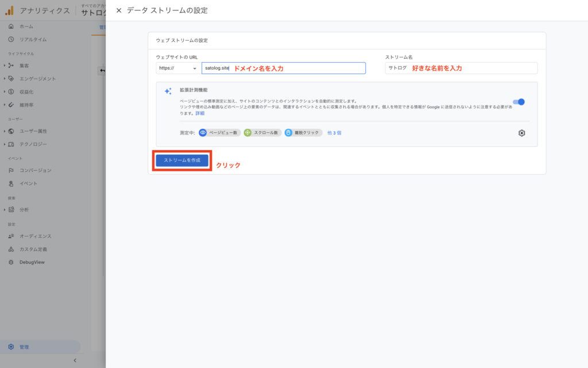Expand the 維持率 section arrow
588x368 pixels.
coord(5,105)
